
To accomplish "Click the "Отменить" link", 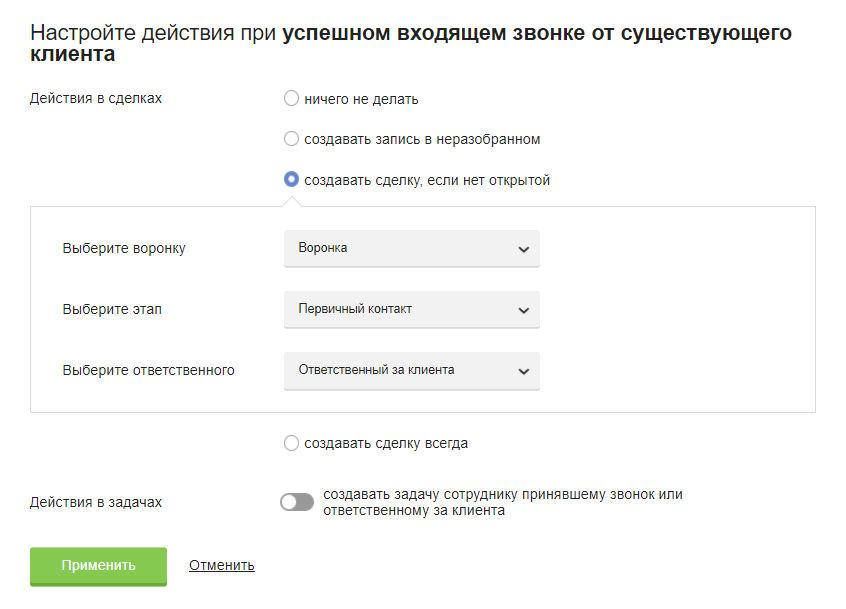I will click(x=222, y=565).
